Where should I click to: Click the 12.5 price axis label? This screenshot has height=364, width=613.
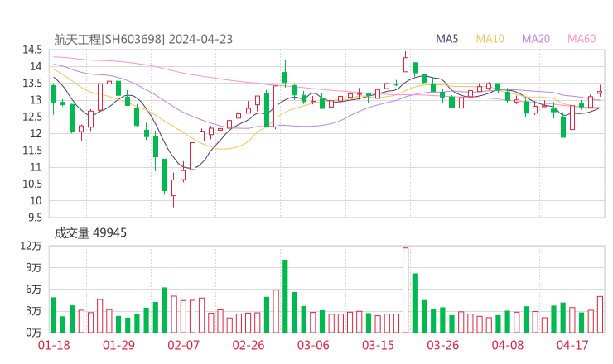click(x=32, y=117)
